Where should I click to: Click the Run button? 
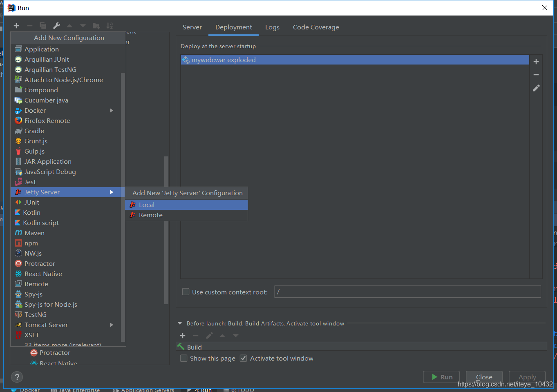click(441, 377)
